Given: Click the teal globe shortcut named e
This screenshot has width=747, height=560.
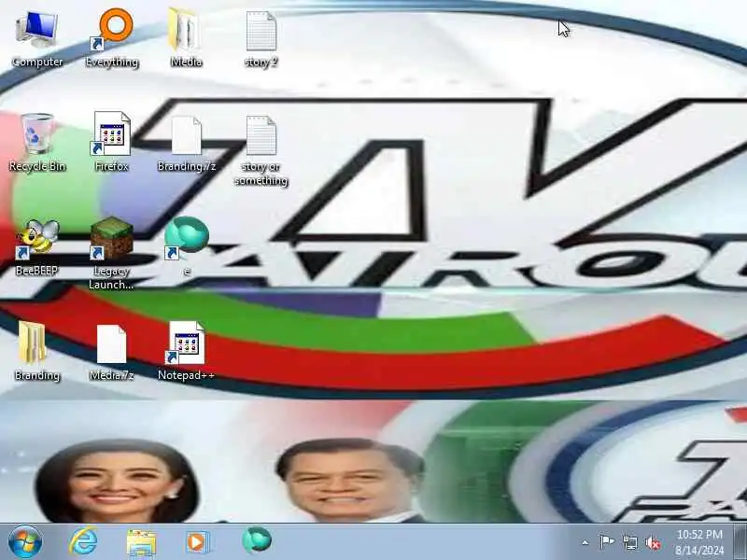Looking at the screenshot, I should pos(186,246).
